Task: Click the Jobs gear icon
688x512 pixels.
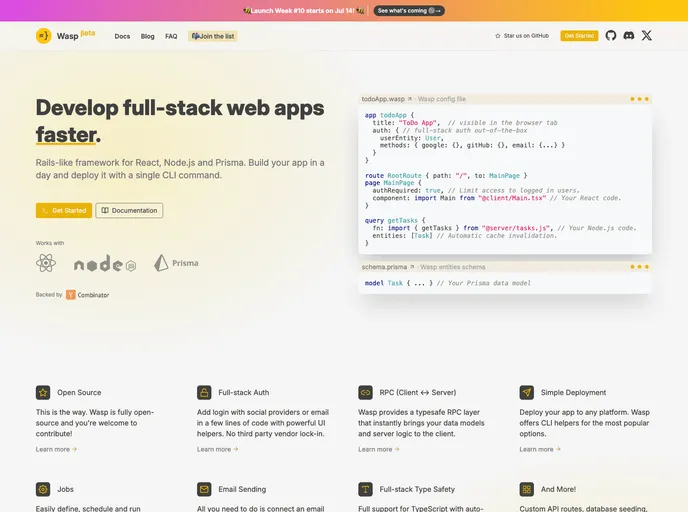Action: click(x=43, y=489)
